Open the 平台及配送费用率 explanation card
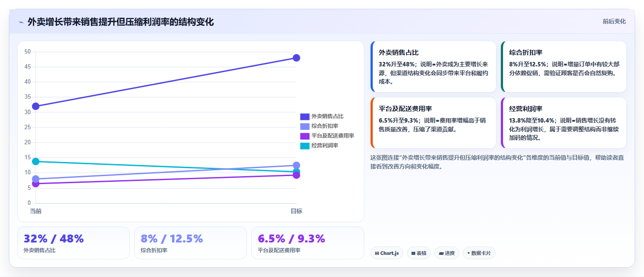Image resolution: width=644 pixels, height=277 pixels. pos(433,123)
